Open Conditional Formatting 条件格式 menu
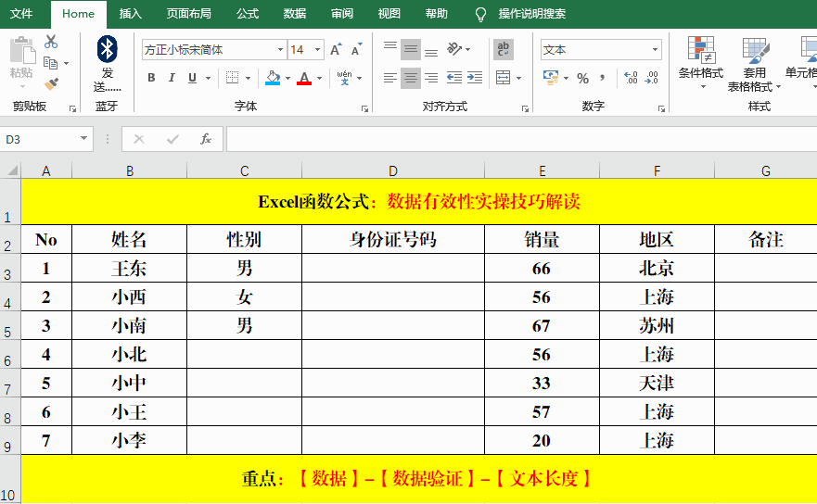The height and width of the screenshot is (504, 817). pos(701,62)
